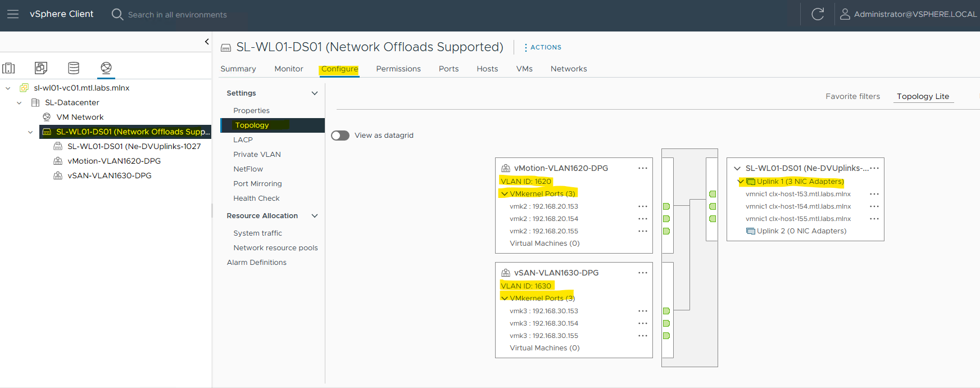The height and width of the screenshot is (388, 980).
Task: Collapse Uplink 1 NIC adapters list
Action: click(x=741, y=182)
